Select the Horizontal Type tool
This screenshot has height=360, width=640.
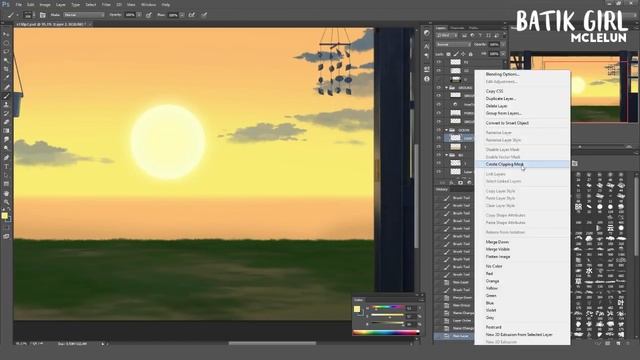pyautogui.click(x=6, y=166)
